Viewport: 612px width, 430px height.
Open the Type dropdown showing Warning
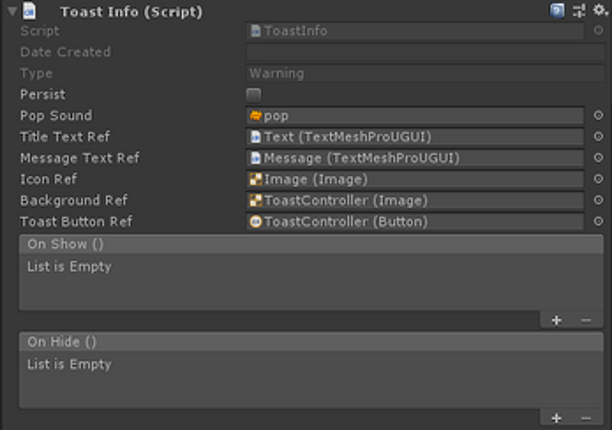[414, 73]
